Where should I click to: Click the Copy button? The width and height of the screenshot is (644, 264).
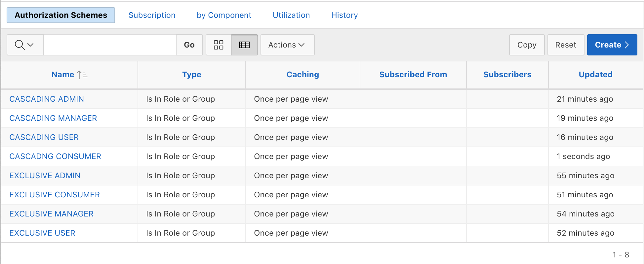coord(526,45)
